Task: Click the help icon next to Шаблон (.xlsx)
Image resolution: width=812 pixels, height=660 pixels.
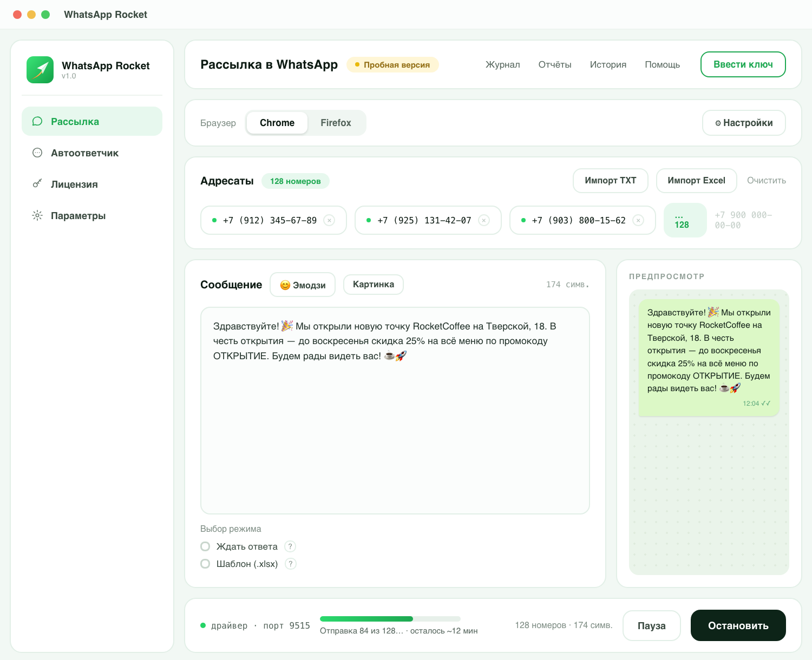Action: pos(291,564)
